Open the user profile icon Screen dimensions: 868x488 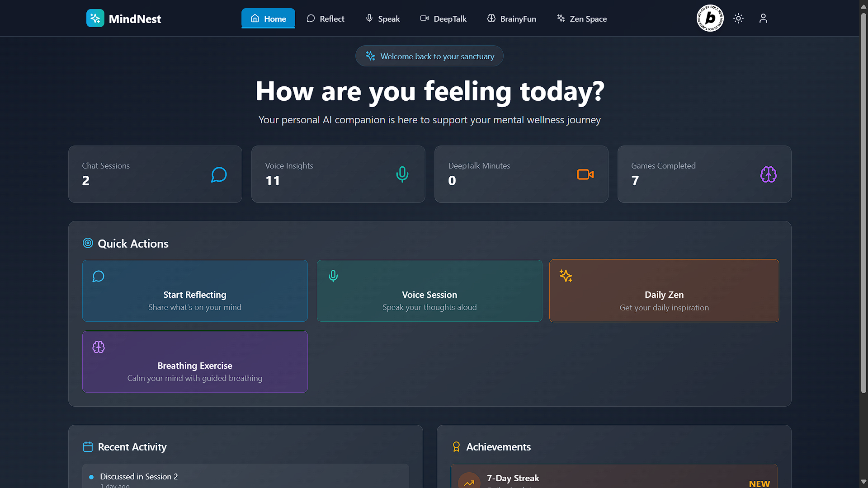pyautogui.click(x=763, y=19)
